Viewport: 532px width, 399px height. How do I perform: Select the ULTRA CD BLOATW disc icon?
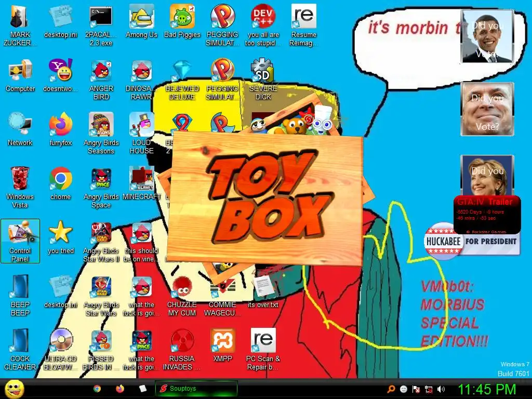[x=60, y=350]
